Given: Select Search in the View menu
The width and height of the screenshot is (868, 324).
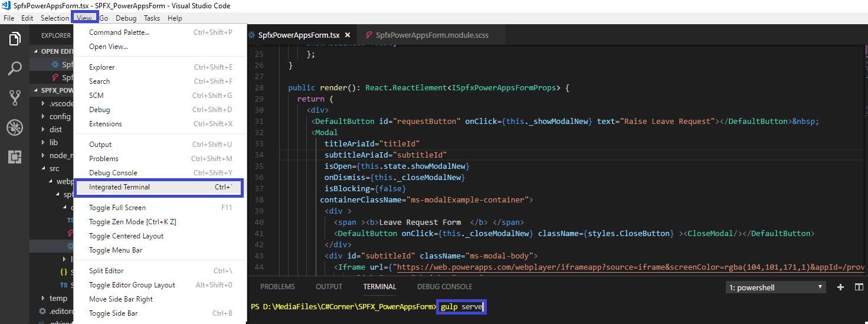Looking at the screenshot, I should [x=160, y=81].
